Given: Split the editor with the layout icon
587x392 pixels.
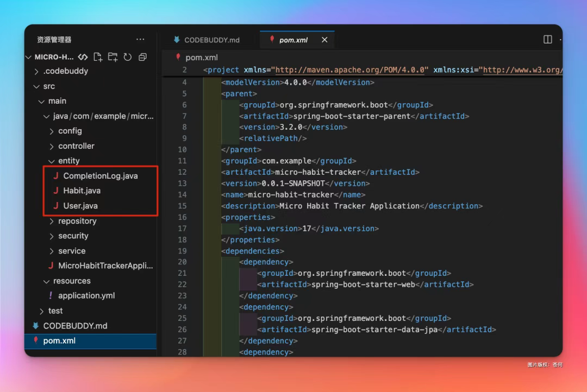Looking at the screenshot, I should [548, 40].
